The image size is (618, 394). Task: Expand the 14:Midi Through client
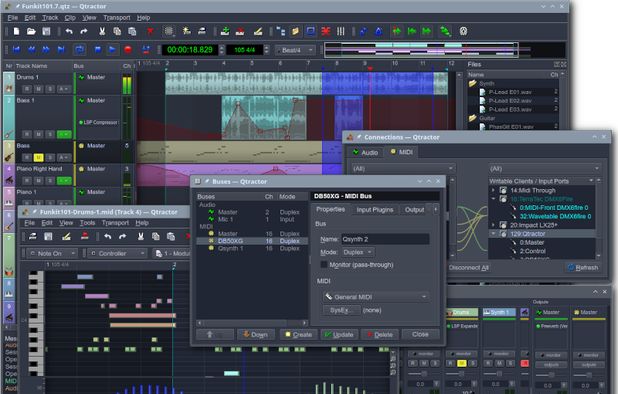(493, 190)
